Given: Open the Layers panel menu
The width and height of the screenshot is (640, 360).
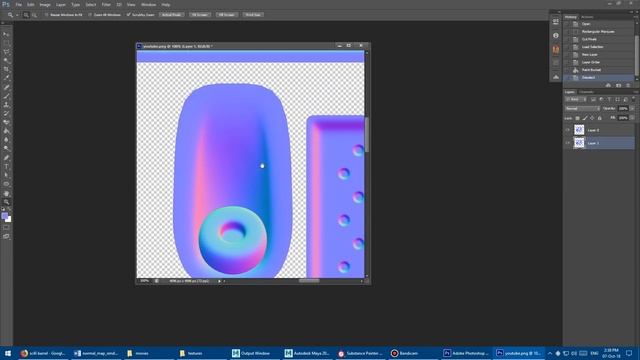Looking at the screenshot, I should pos(636,92).
